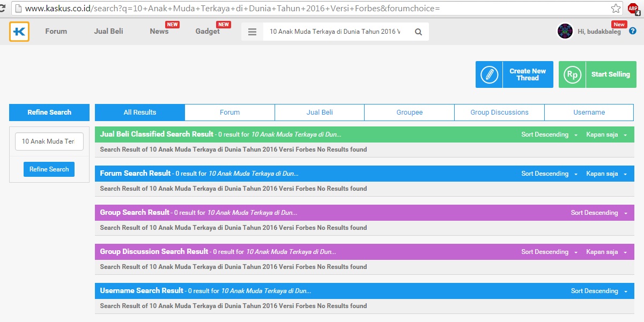Open Sort Descending in Jual Beli Classified results
This screenshot has width=644, height=322.
549,134
